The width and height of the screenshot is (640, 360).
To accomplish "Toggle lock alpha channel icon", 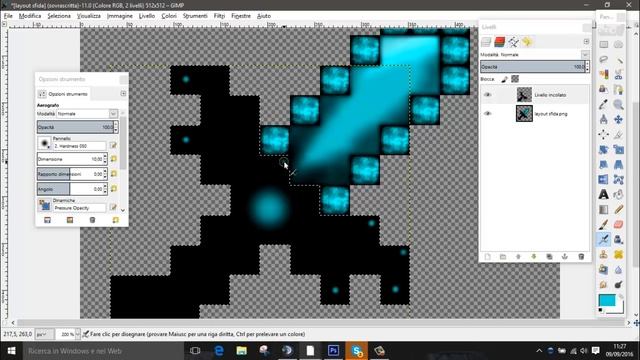I will tap(515, 79).
